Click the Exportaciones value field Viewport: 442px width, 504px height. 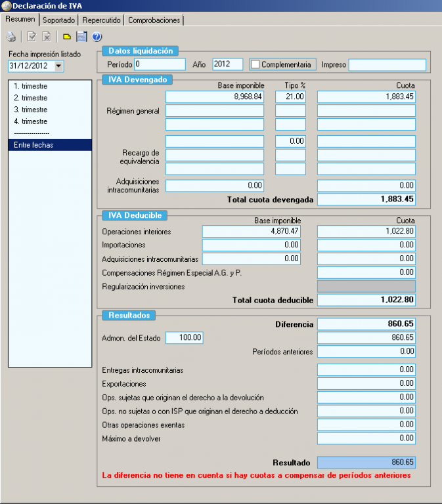tap(366, 383)
